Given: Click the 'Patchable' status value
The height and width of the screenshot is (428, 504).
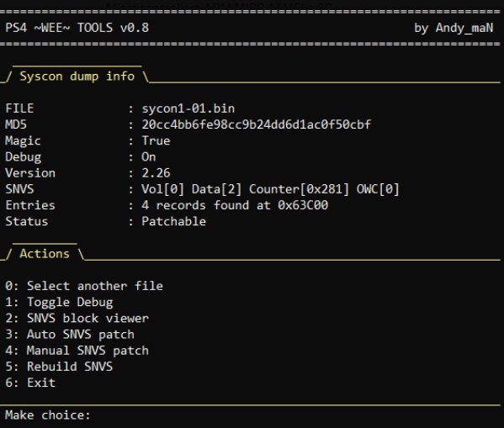Looking at the screenshot, I should coord(173,221).
